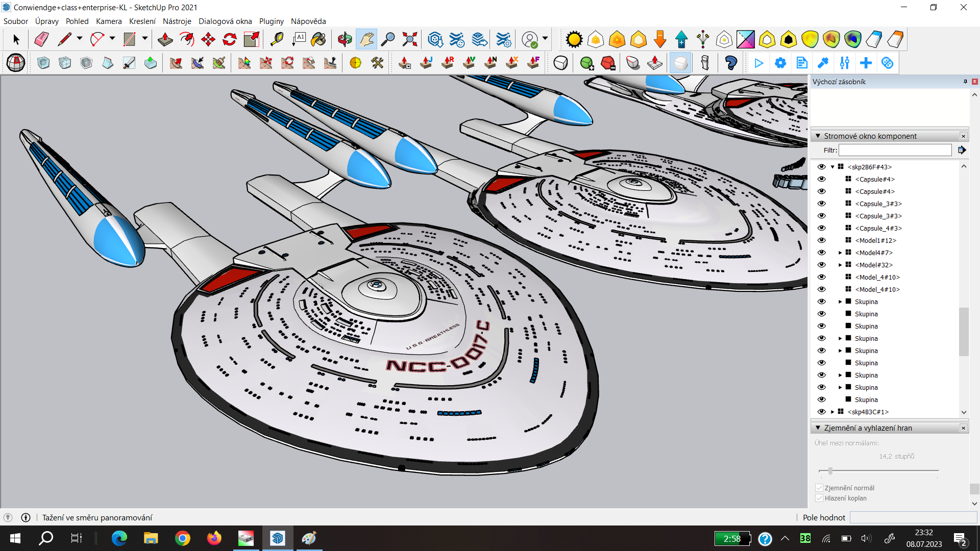Toggle visibility of Model#32
This screenshot has height=551, width=980.
[x=821, y=265]
